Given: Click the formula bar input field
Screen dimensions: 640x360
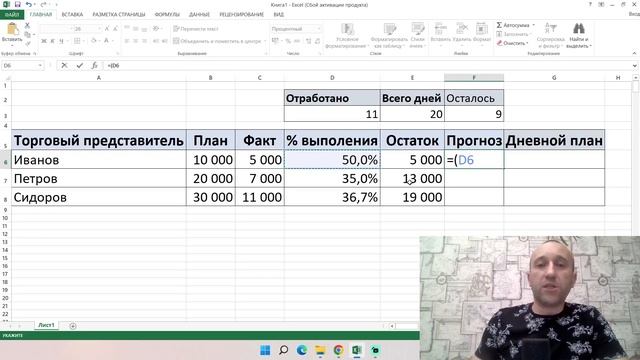Looking at the screenshot, I should [x=367, y=65].
